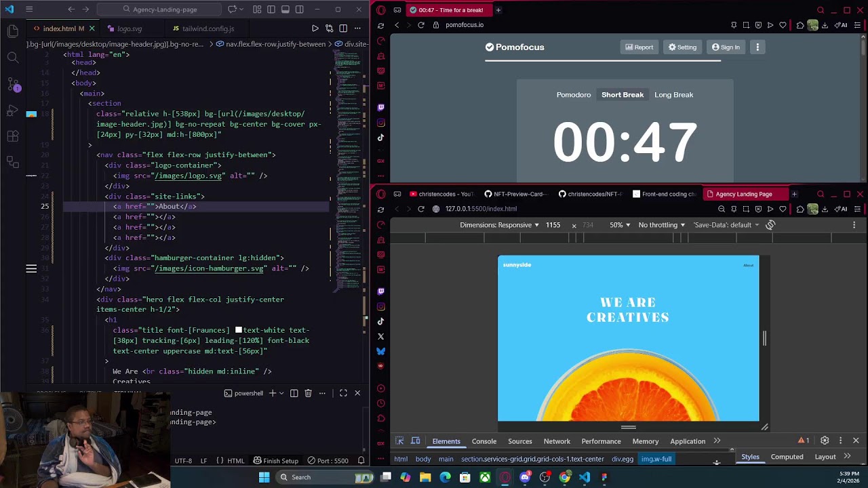Open DevTools Network tab
Screen dimensions: 868x488
[x=557, y=441]
